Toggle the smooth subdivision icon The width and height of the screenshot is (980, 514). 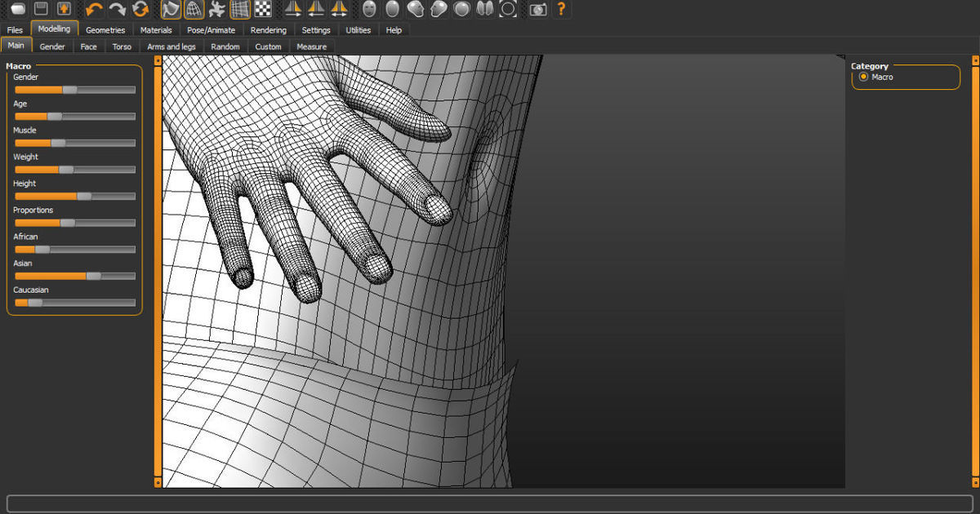(171, 10)
